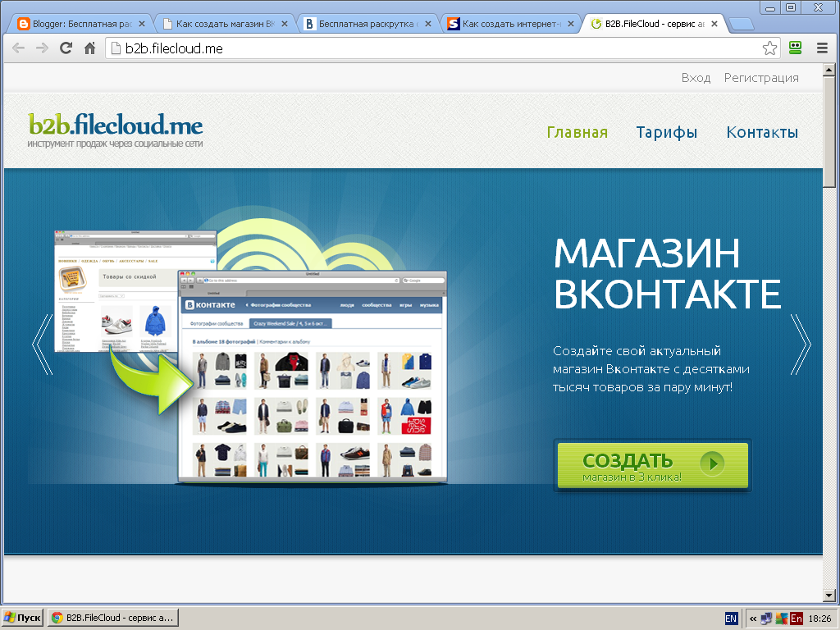Viewport: 840px width, 630px height.
Task: Open the Пуск start button
Action: pos(22,618)
